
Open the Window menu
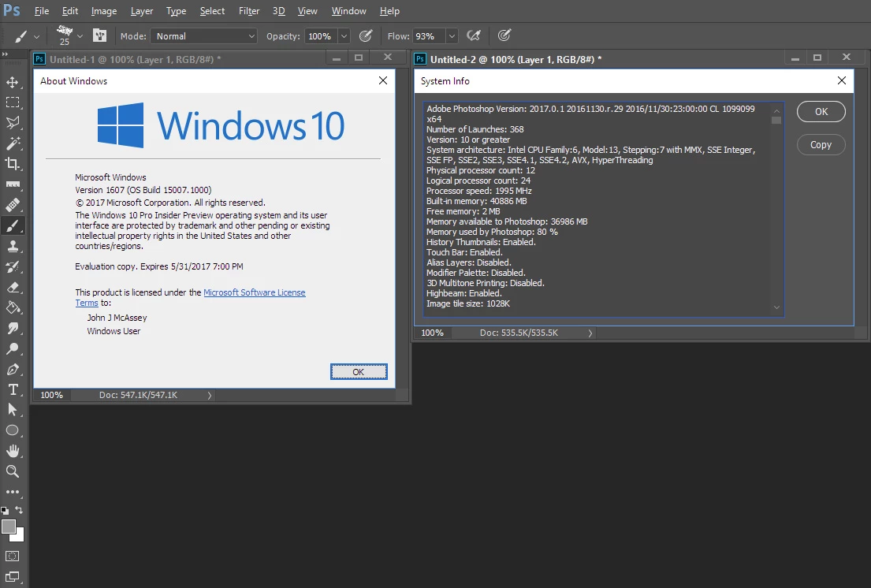pyautogui.click(x=349, y=11)
